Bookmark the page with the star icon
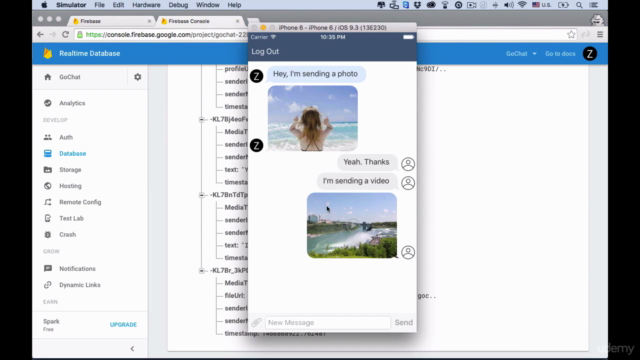Viewport: 640px width, 360px height. (x=571, y=35)
